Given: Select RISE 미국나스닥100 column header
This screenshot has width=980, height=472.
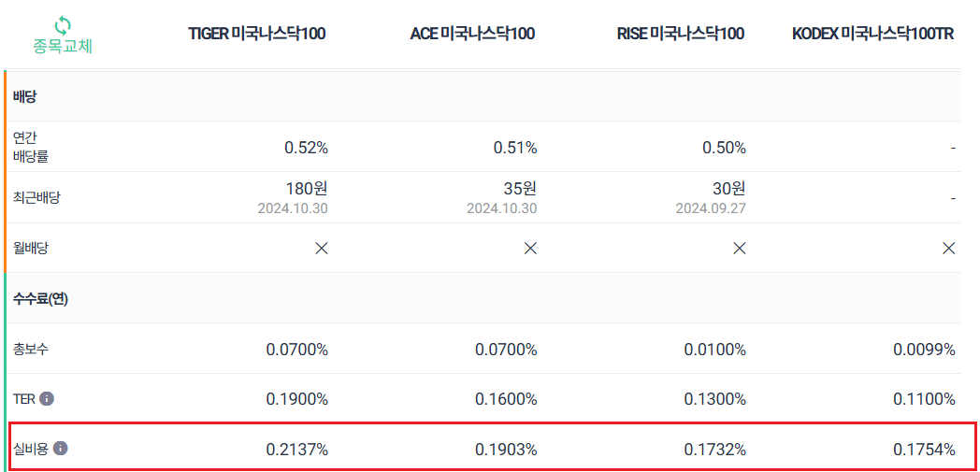Looking at the screenshot, I should 681,34.
